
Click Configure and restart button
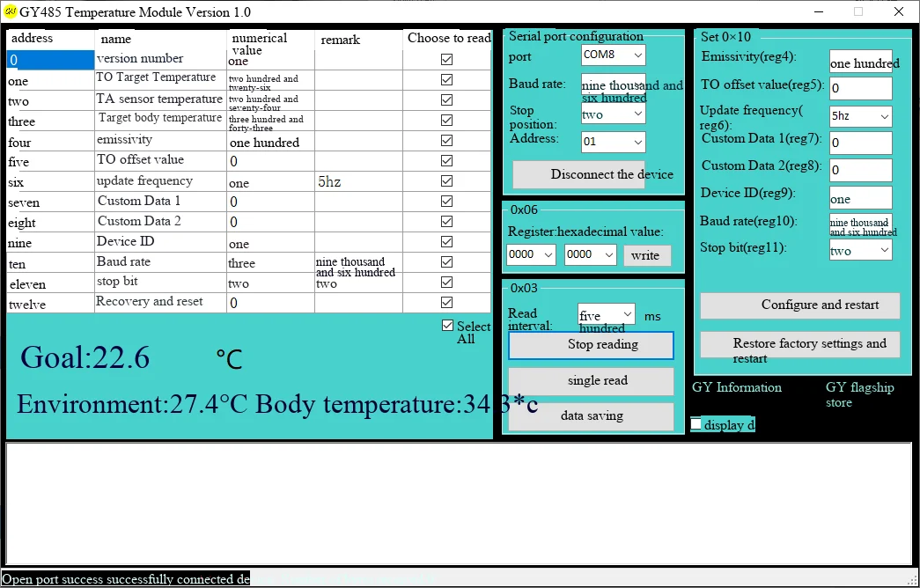pyautogui.click(x=799, y=305)
